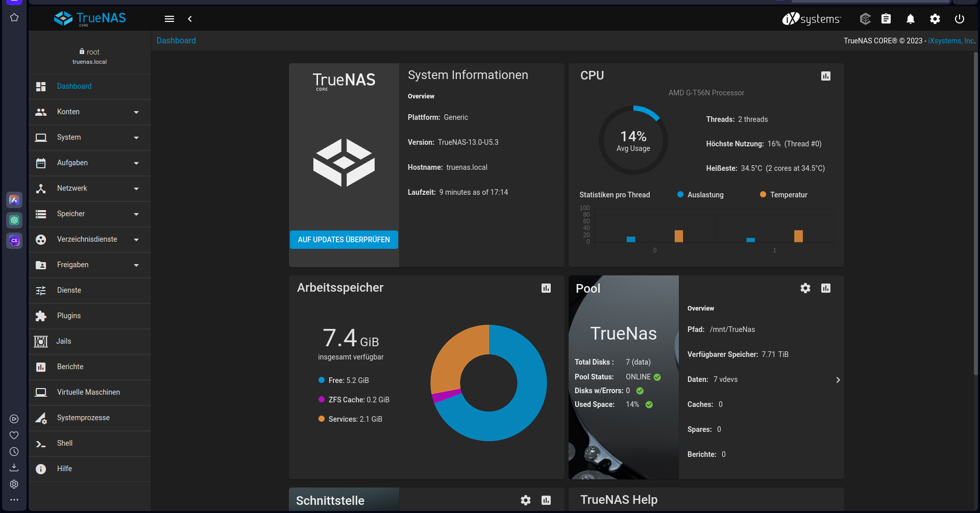Click the iXsystems logo
This screenshot has height=513, width=980.
812,19
